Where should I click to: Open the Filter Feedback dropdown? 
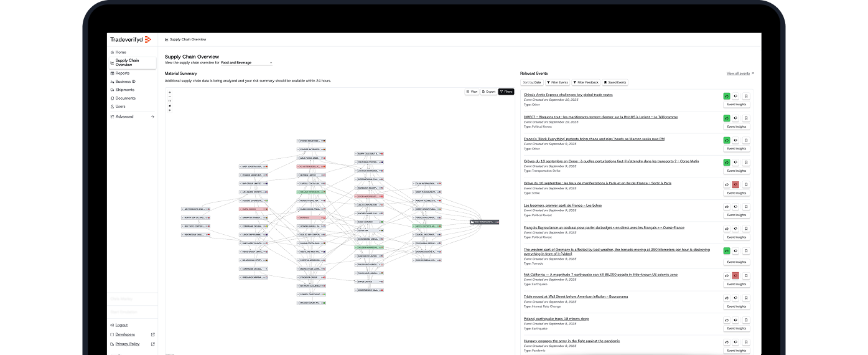click(586, 82)
